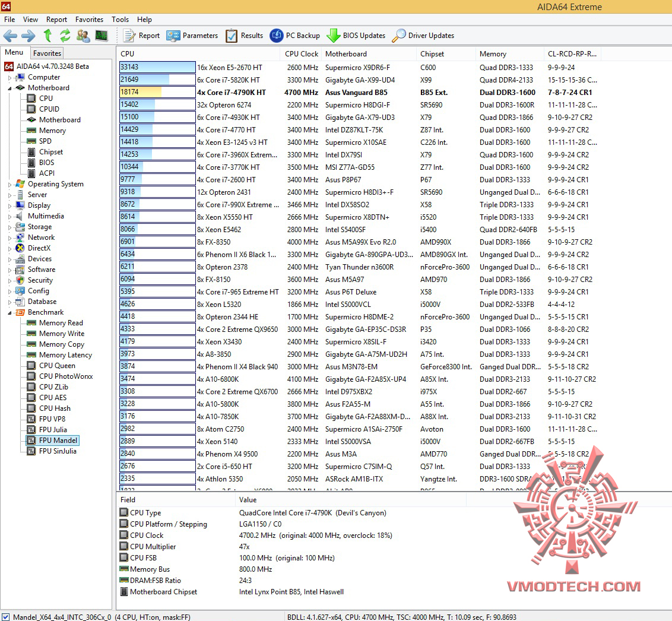Expand the Server tree node
This screenshot has width=672, height=621.
[10, 195]
